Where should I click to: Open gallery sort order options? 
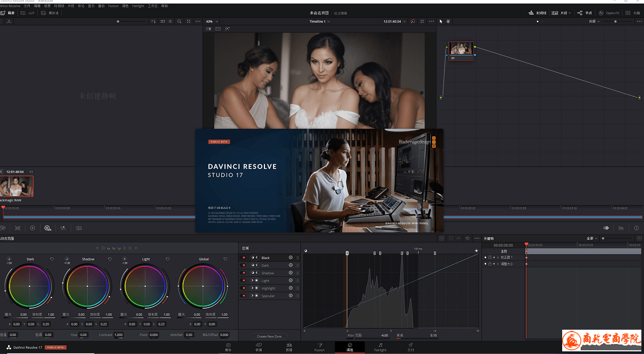pos(153,21)
